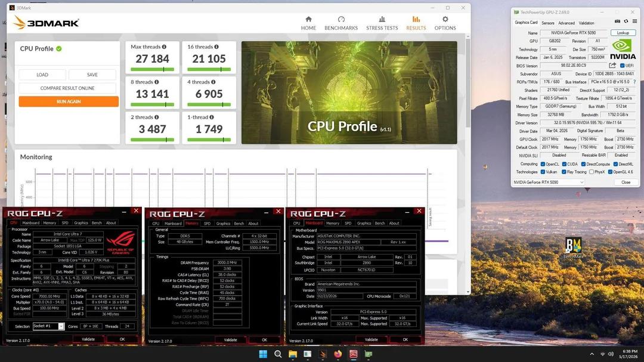Toggle the OpenGL 4.6 checkbox
Viewport: 644px width, 362px height.
[x=611, y=172]
